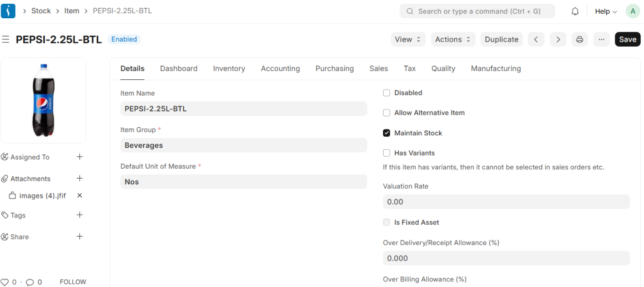The height and width of the screenshot is (287, 644).
Task: Add an assignee with Assigned To plus
Action: pos(80,157)
